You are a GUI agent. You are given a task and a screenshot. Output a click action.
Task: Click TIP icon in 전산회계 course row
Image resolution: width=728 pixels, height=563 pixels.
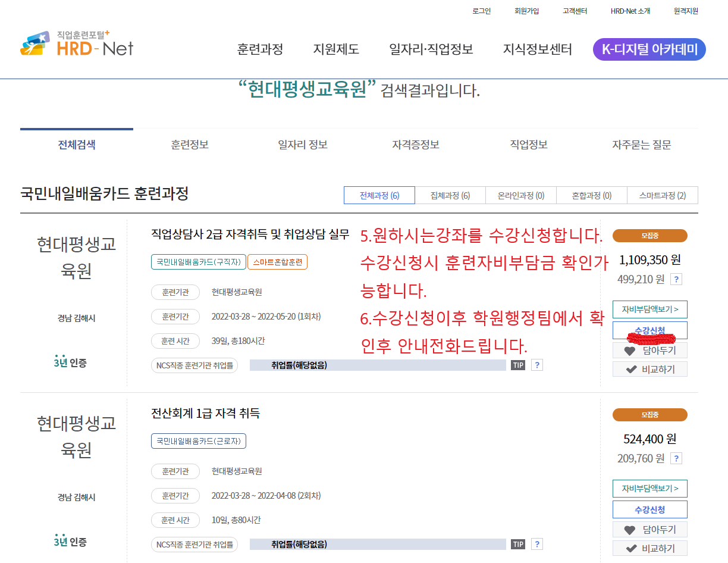click(x=518, y=545)
